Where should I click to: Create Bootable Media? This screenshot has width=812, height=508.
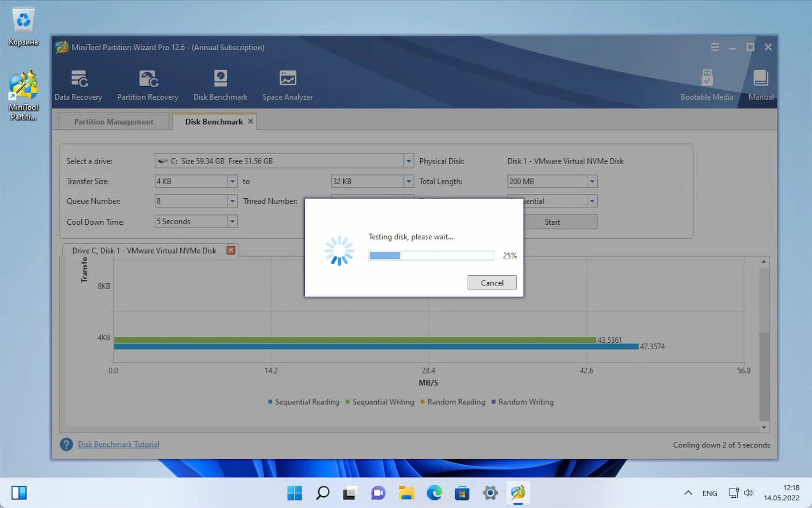pos(706,86)
